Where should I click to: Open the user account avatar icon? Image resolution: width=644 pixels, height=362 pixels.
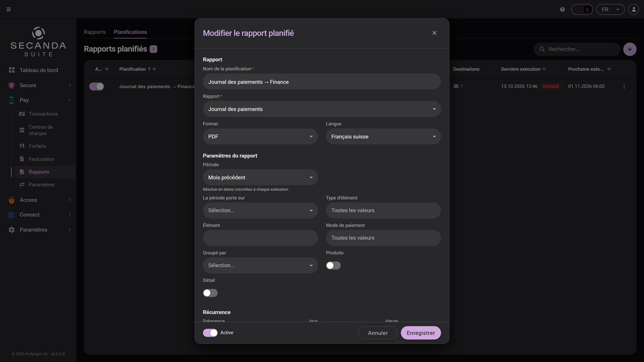(634, 9)
